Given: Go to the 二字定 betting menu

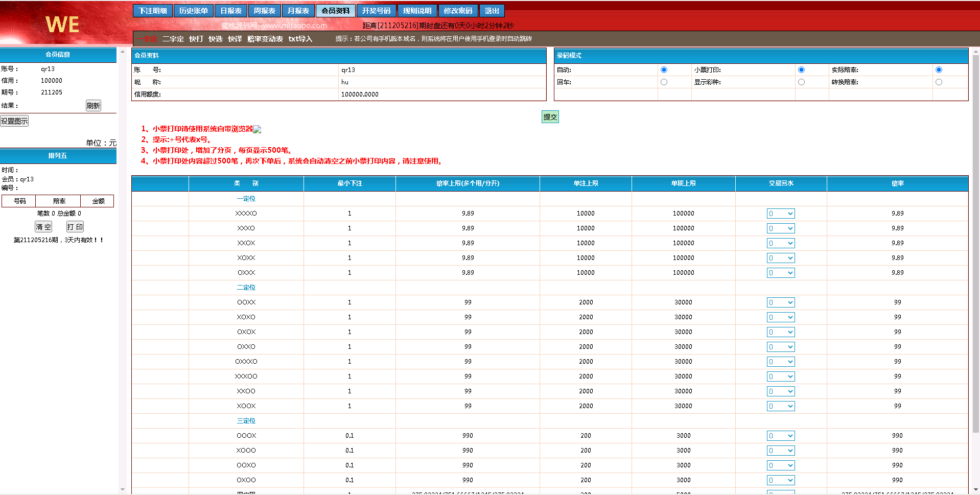Looking at the screenshot, I should 173,39.
